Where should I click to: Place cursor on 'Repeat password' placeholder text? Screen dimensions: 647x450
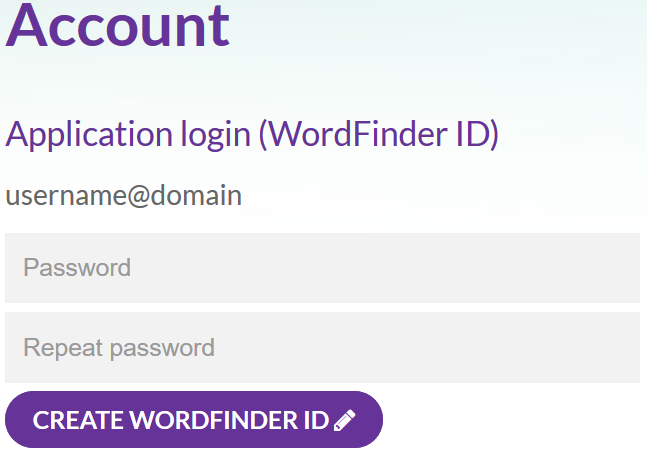119,348
